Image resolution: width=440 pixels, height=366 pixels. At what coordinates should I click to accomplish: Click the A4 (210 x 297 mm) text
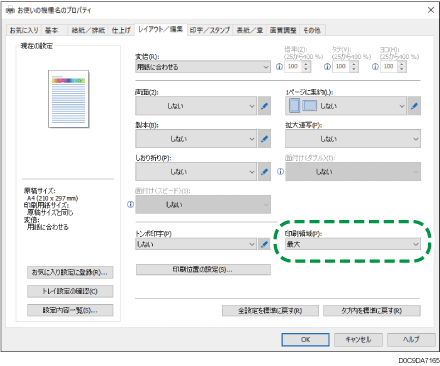point(52,198)
